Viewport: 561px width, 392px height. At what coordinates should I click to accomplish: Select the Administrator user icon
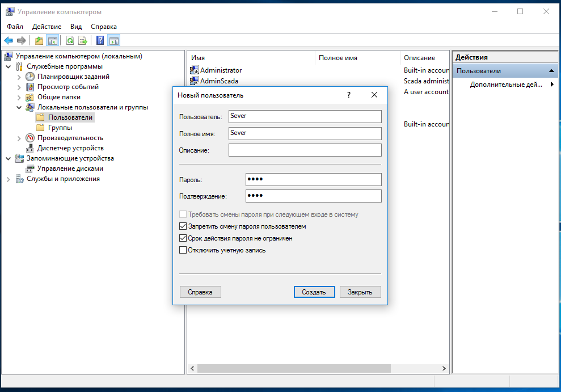pos(195,70)
